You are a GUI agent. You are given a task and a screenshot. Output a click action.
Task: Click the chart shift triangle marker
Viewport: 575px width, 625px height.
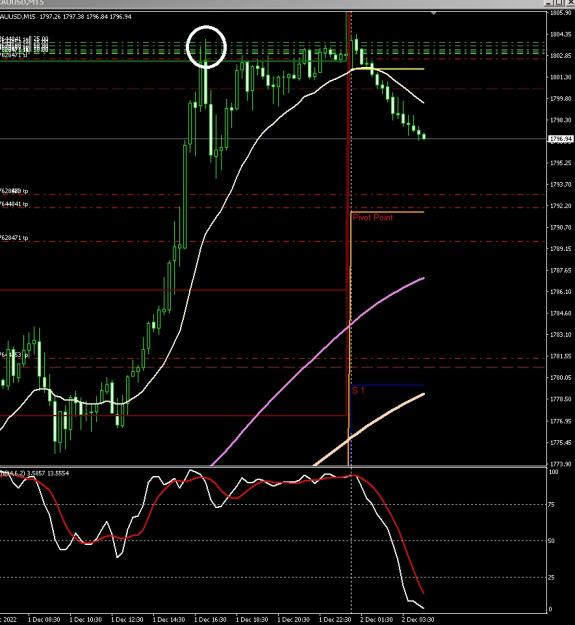click(434, 14)
